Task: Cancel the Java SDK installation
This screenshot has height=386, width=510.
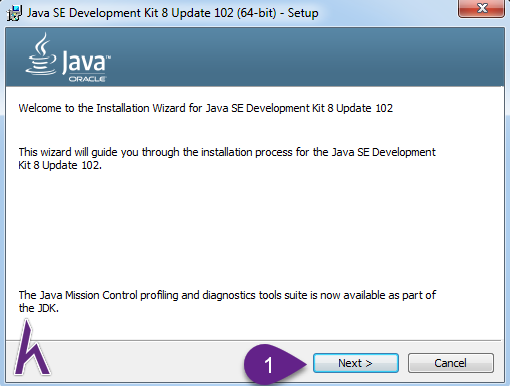Action: pyautogui.click(x=450, y=363)
